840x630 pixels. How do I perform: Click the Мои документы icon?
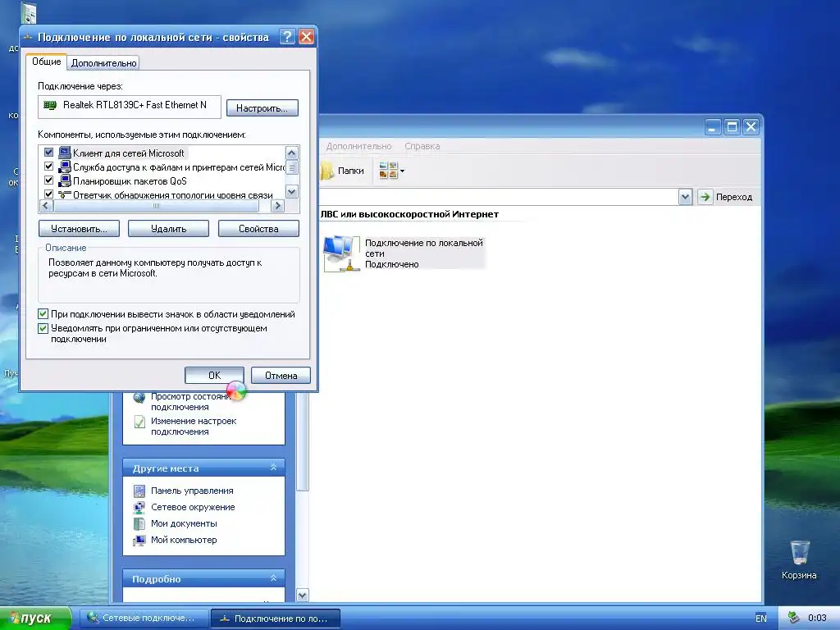coord(139,523)
